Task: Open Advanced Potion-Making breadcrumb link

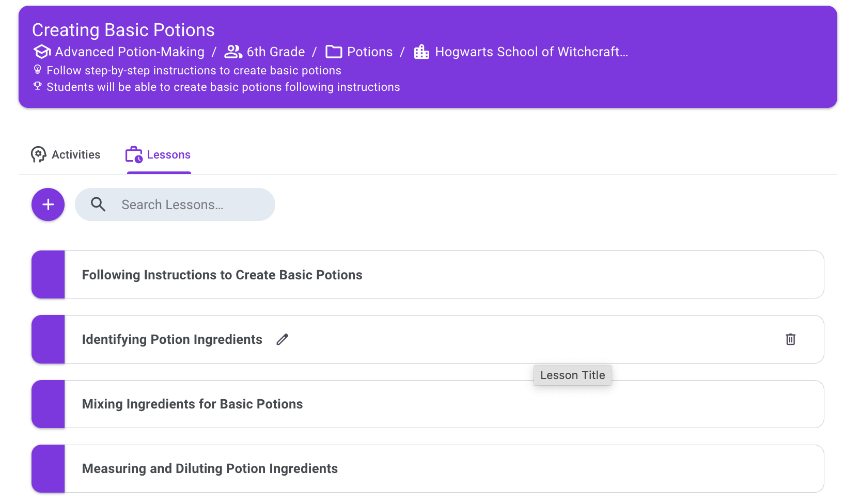Action: 130,52
